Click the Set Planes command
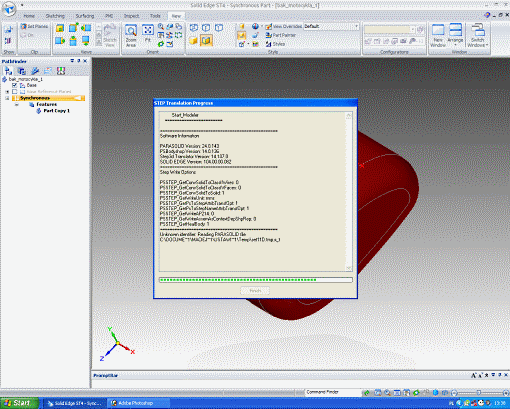 [34, 26]
